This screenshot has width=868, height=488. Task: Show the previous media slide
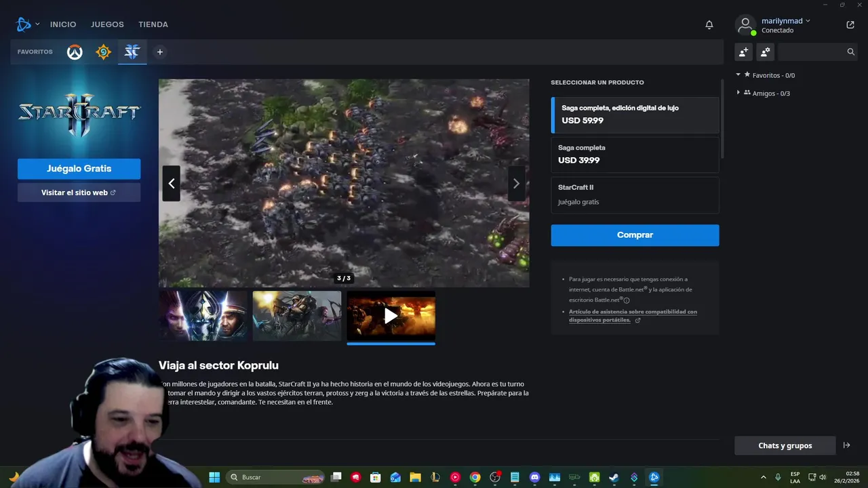[172, 184]
